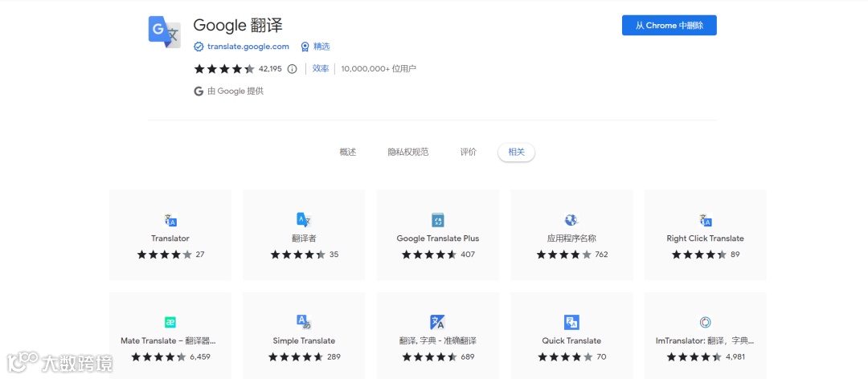This screenshot has height=379, width=868.
Task: Open the 翻译者 extension title
Action: [x=304, y=238]
